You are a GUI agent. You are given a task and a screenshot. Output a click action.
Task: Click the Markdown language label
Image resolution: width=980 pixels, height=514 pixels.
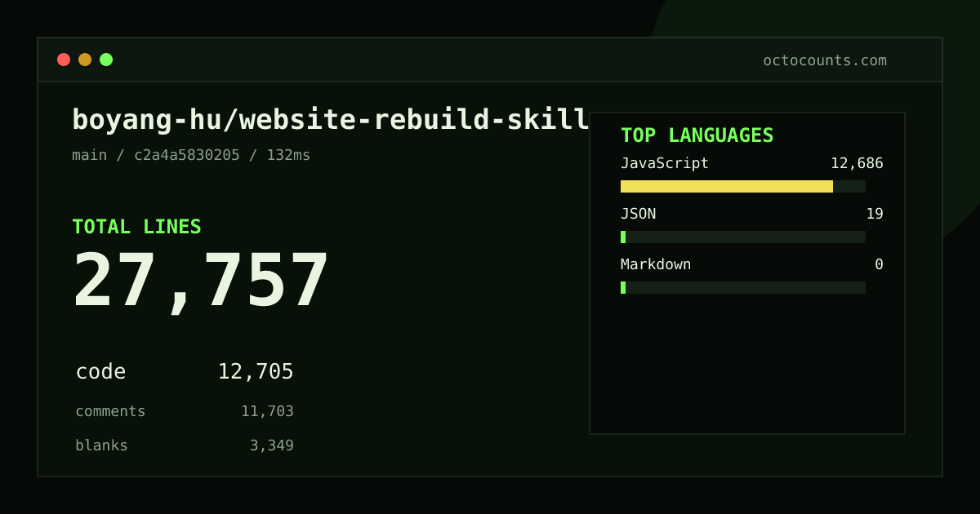coord(656,264)
